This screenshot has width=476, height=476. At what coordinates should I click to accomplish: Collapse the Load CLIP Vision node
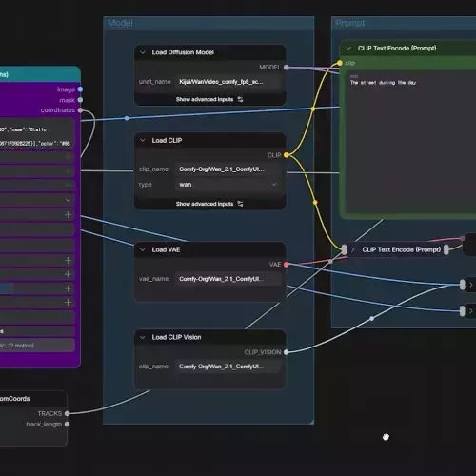(143, 337)
